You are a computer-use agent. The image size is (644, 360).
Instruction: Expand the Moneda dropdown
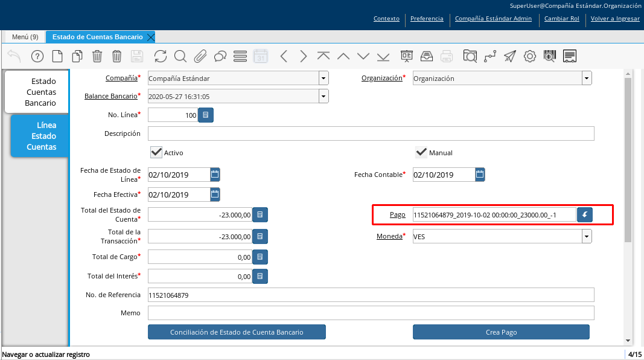587,237
